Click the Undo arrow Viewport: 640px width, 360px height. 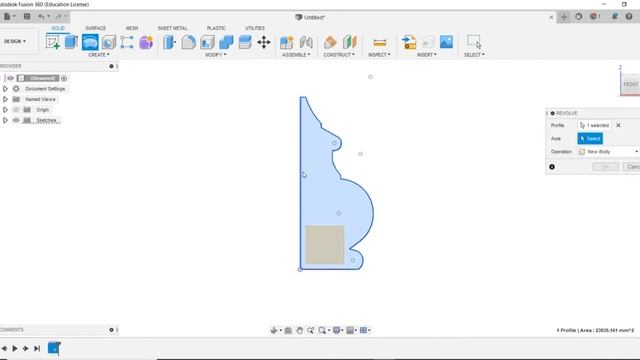pyautogui.click(x=41, y=17)
